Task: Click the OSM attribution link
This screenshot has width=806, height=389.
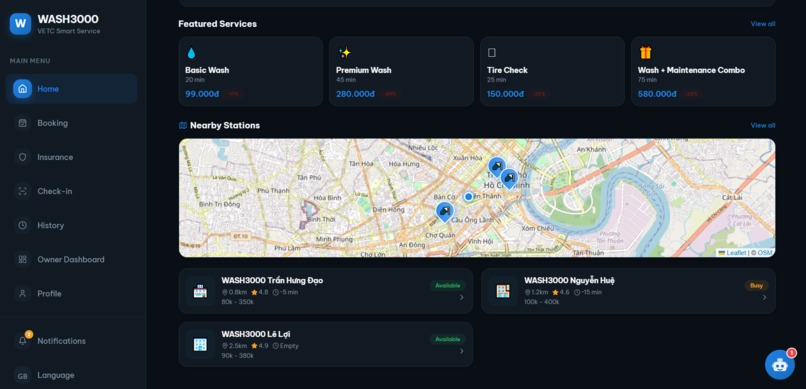Action: pos(764,253)
